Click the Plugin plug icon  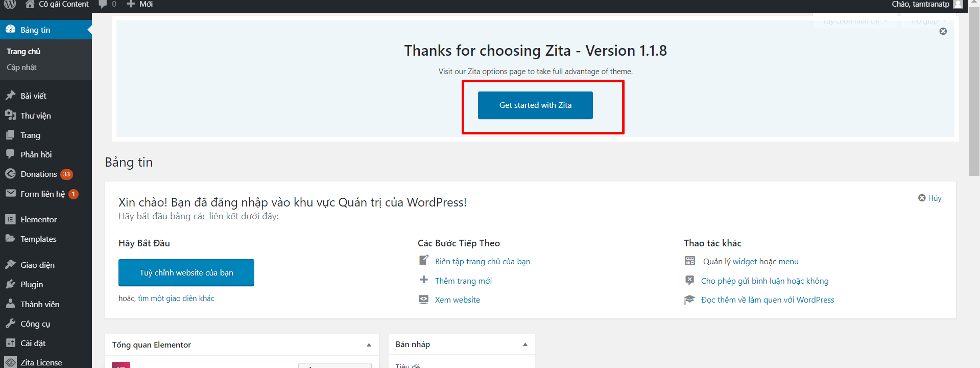coord(10,284)
